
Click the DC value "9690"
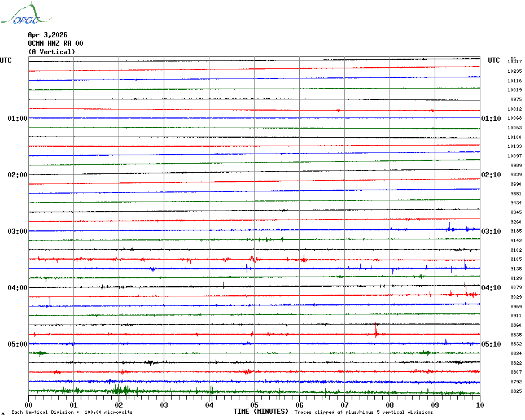[516, 184]
